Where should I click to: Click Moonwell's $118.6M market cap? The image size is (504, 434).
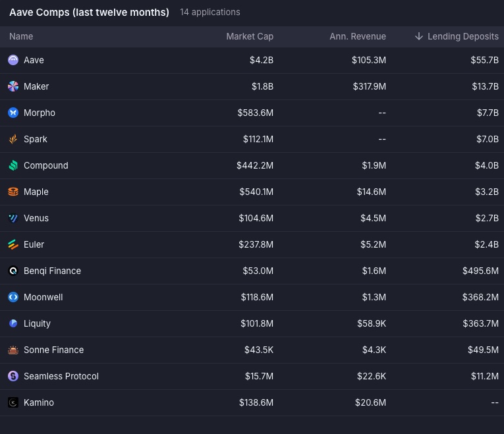[257, 297]
